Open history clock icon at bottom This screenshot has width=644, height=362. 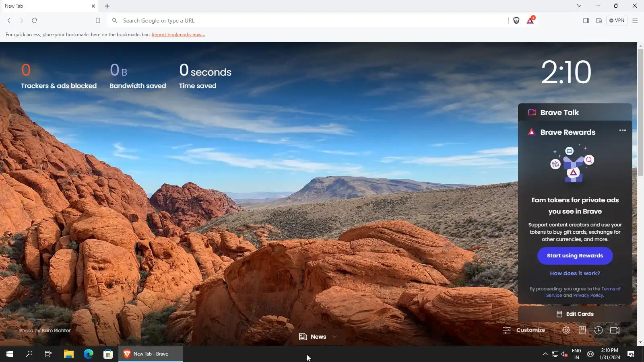[599, 330]
